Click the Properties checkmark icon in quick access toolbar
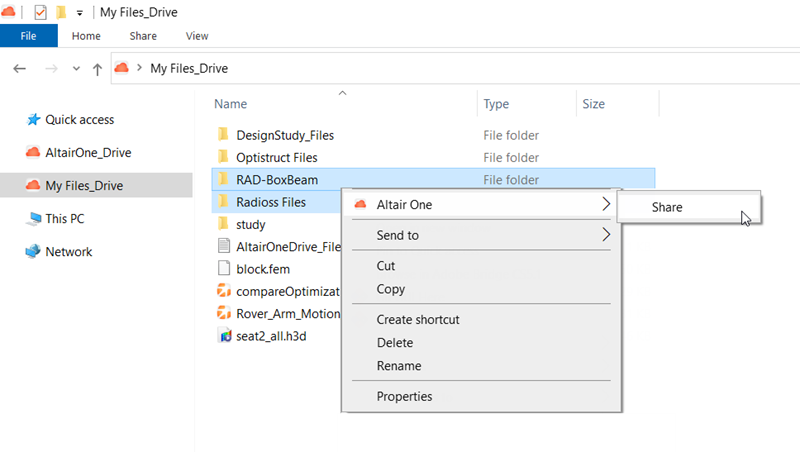 [40, 12]
